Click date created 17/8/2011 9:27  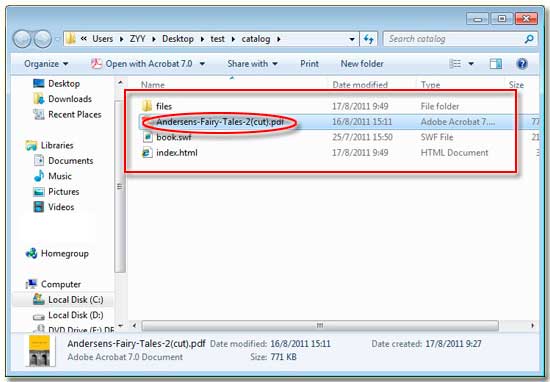coord(453,344)
